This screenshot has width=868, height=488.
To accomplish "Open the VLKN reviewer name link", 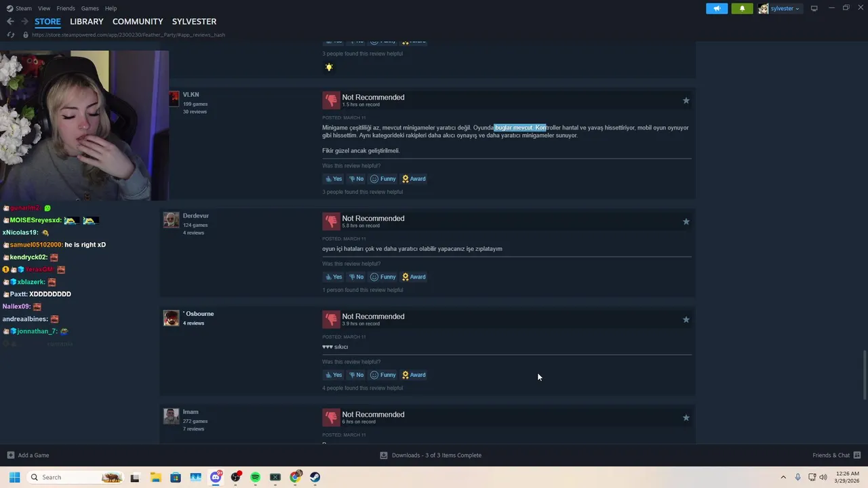I will 191,95.
